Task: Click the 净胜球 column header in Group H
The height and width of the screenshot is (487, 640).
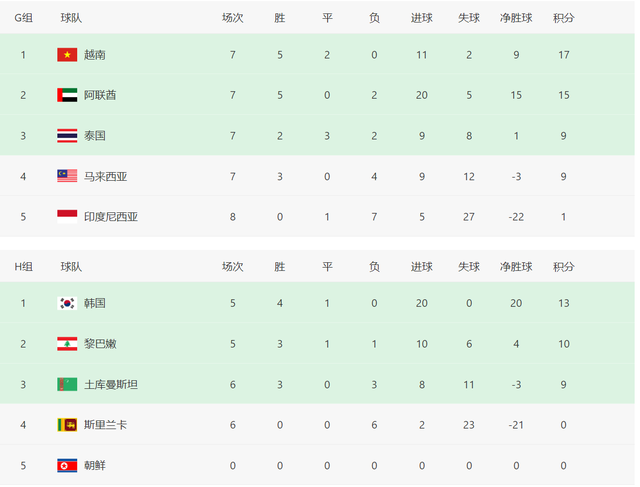Action: point(516,267)
